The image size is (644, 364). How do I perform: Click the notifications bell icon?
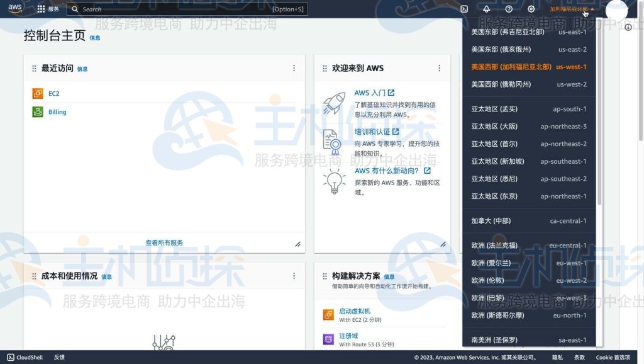[486, 9]
